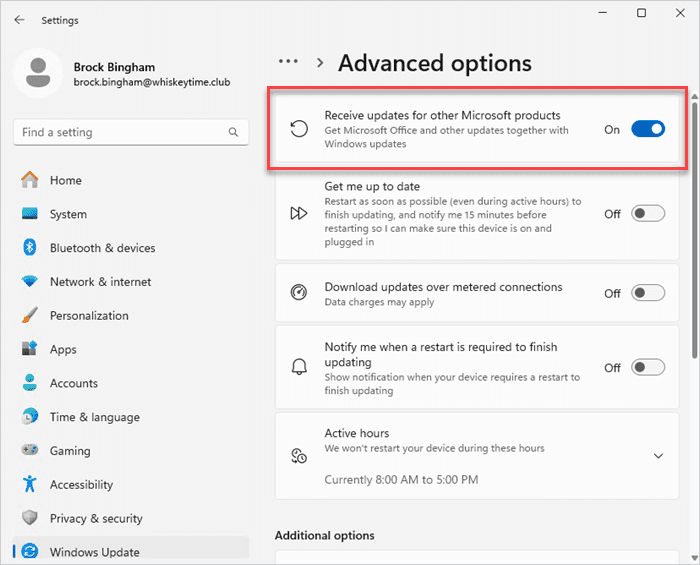Click the brock.bingham@whiskeytime.club email
This screenshot has width=700, height=565.
pyautogui.click(x=152, y=82)
